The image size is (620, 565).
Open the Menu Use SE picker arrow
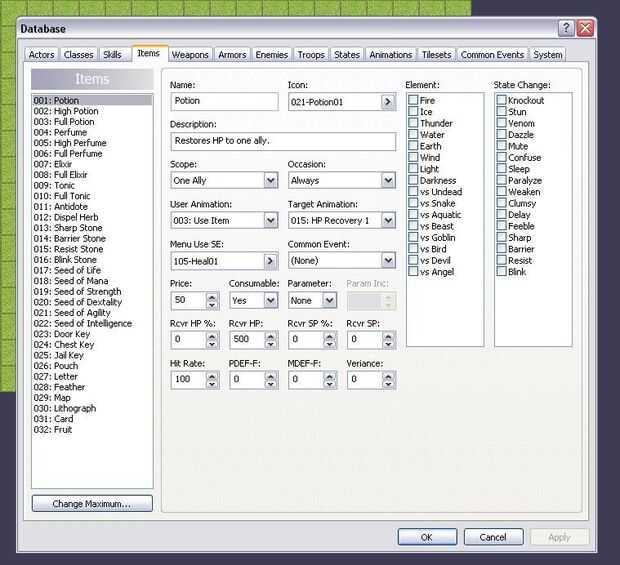coord(270,261)
